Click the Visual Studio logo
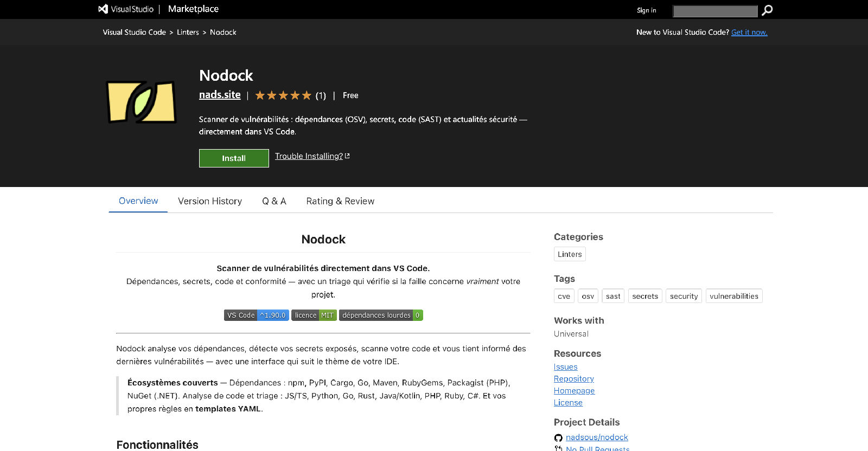Image resolution: width=868 pixels, height=451 pixels. point(126,9)
